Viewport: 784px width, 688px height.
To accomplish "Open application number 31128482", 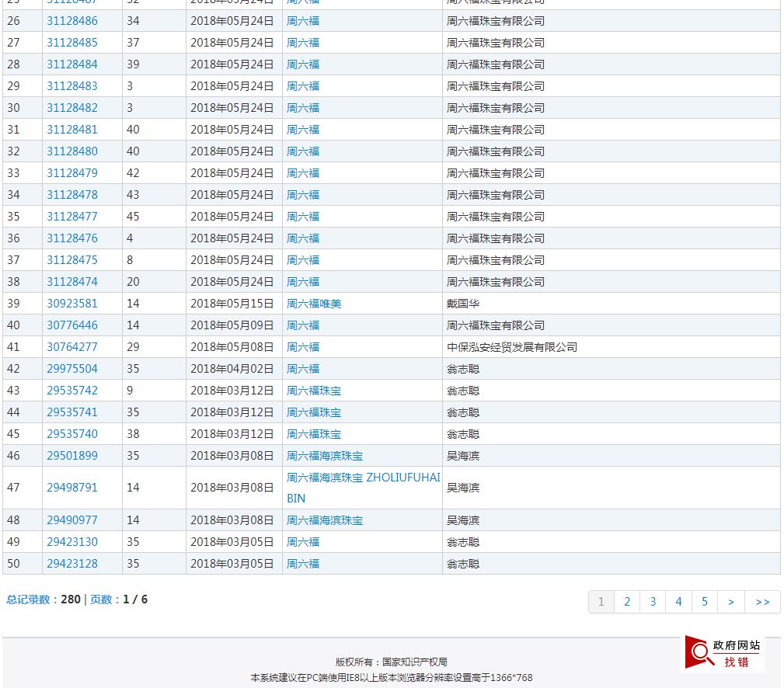I will click(72, 108).
